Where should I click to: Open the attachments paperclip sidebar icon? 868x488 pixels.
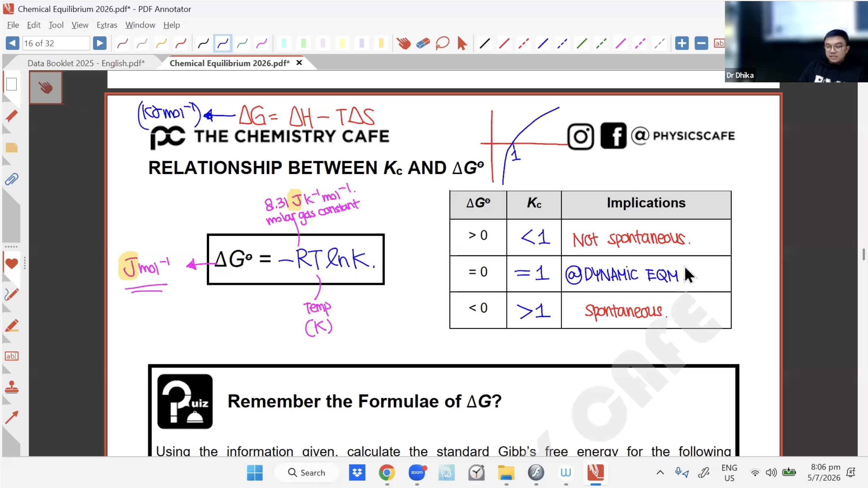coord(11,179)
